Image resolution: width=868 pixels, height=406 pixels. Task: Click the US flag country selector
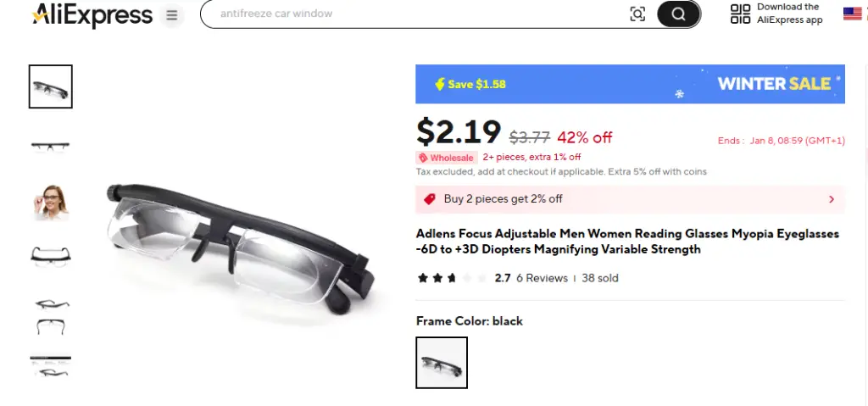coord(853,14)
